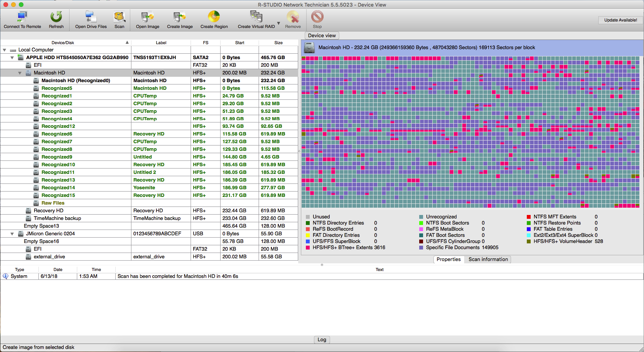Screen dimensions: 644x352
Task: Click the Recognized6 partition icon
Action: coord(36,134)
